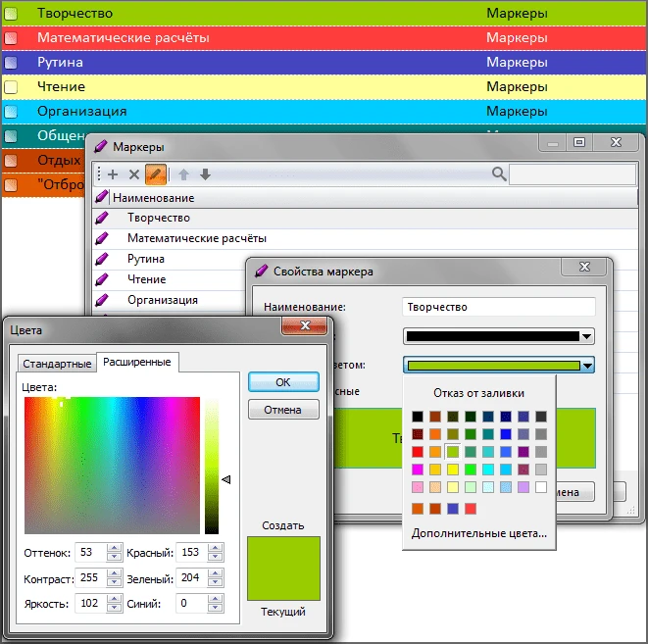Open the black text color dropdown

587,336
